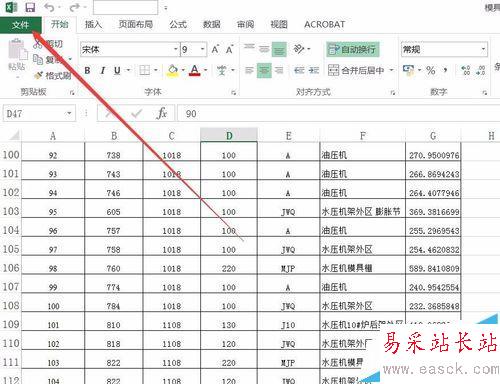Image resolution: width=500 pixels, height=384 pixels.
Task: Click the accounting number format icon
Action: tap(408, 70)
